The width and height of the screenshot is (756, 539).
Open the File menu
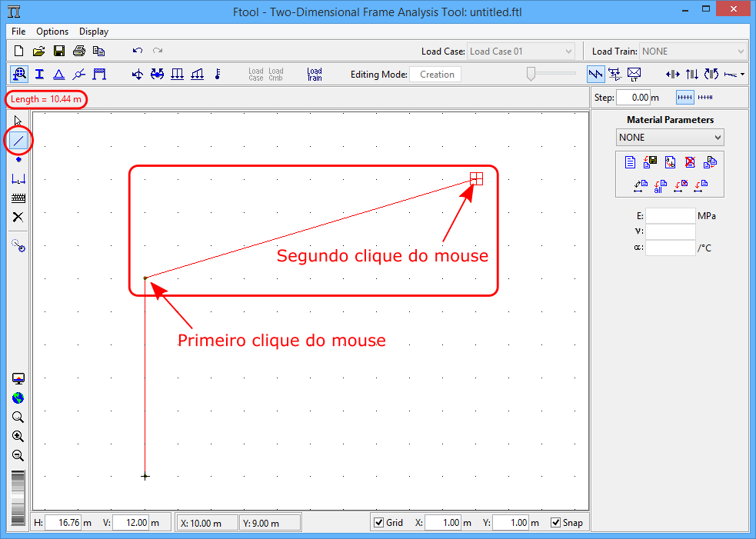(x=18, y=32)
